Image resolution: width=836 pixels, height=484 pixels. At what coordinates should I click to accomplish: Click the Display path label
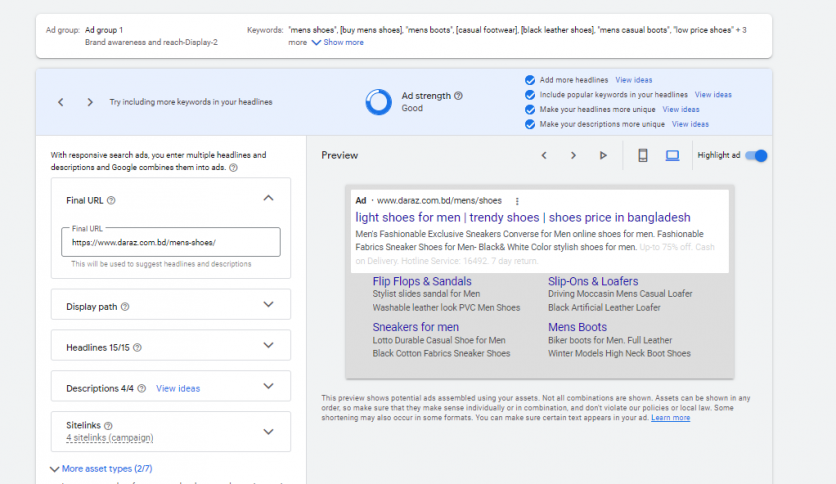(91, 306)
